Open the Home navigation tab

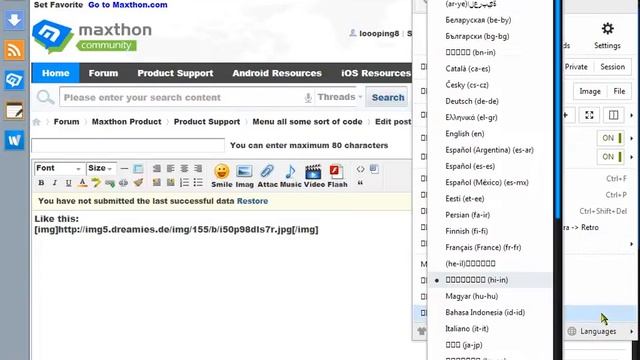point(56,73)
